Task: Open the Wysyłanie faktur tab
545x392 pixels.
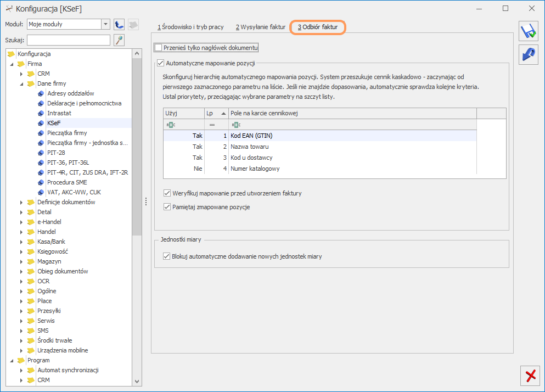Action: pyautogui.click(x=261, y=27)
